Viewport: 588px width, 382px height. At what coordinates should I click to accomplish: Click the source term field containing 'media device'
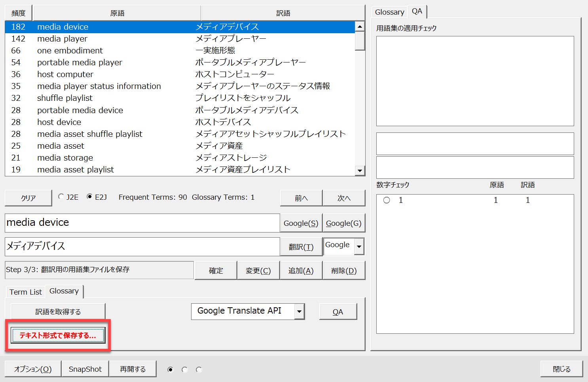click(142, 223)
